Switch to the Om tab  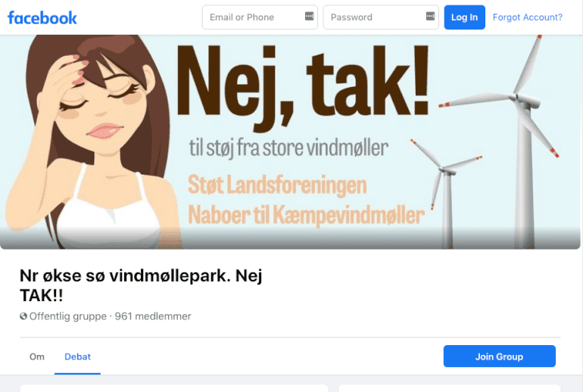37,356
